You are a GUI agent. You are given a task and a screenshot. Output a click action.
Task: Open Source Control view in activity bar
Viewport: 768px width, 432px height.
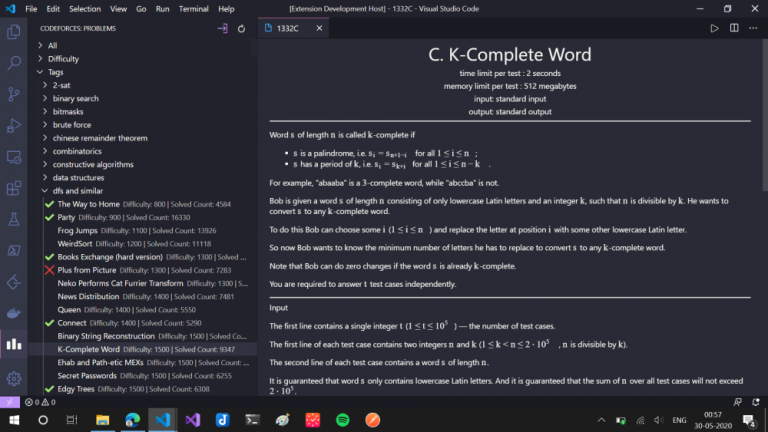(x=14, y=95)
